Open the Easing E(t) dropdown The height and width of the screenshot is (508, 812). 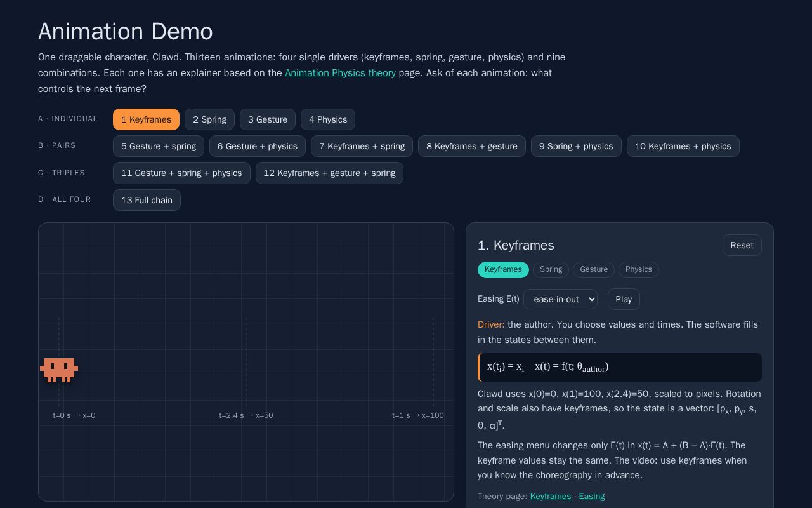[x=560, y=299]
